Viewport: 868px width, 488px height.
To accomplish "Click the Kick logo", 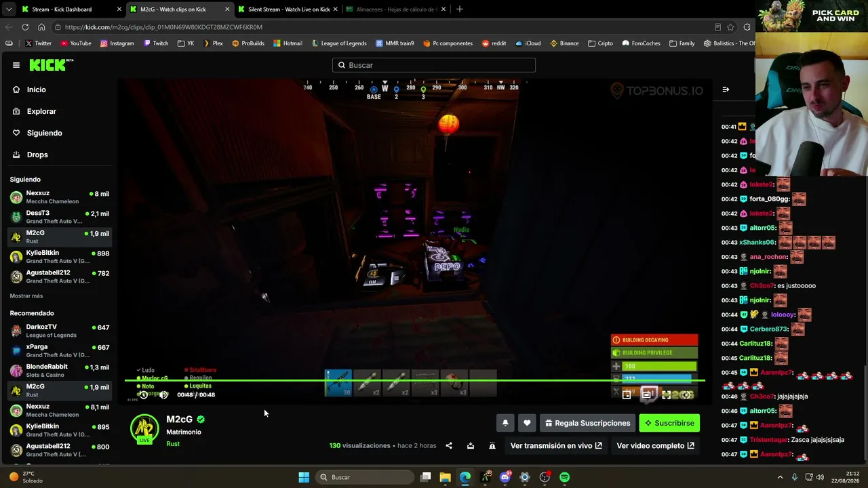I will pos(51,65).
